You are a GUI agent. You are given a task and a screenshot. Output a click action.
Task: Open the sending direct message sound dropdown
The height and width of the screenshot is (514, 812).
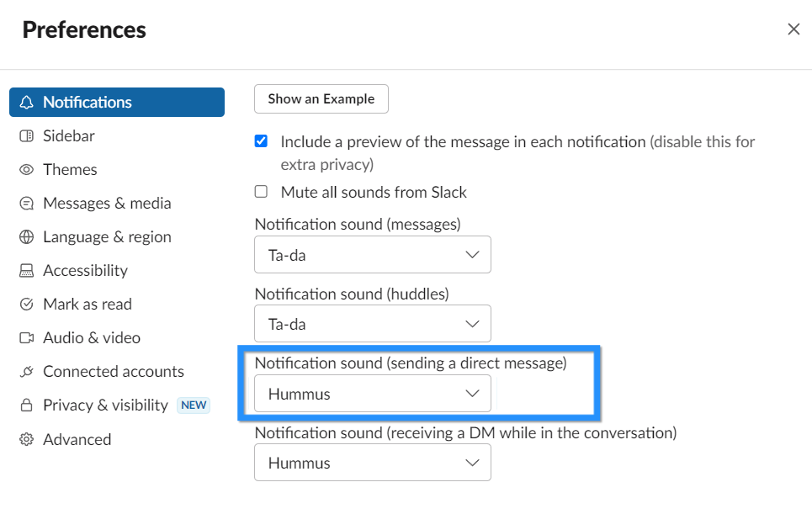tap(372, 394)
